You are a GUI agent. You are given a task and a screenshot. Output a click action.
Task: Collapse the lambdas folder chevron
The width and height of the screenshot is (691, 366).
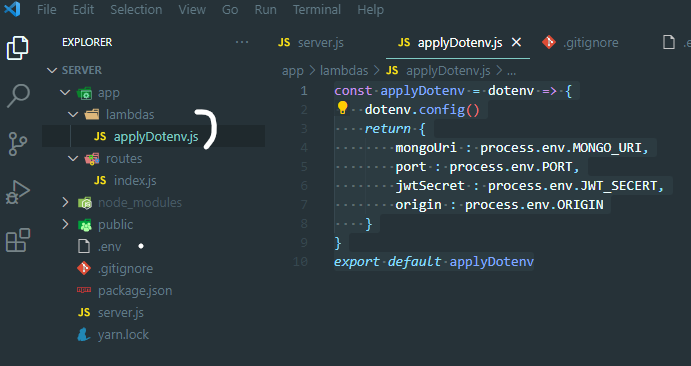(73, 115)
